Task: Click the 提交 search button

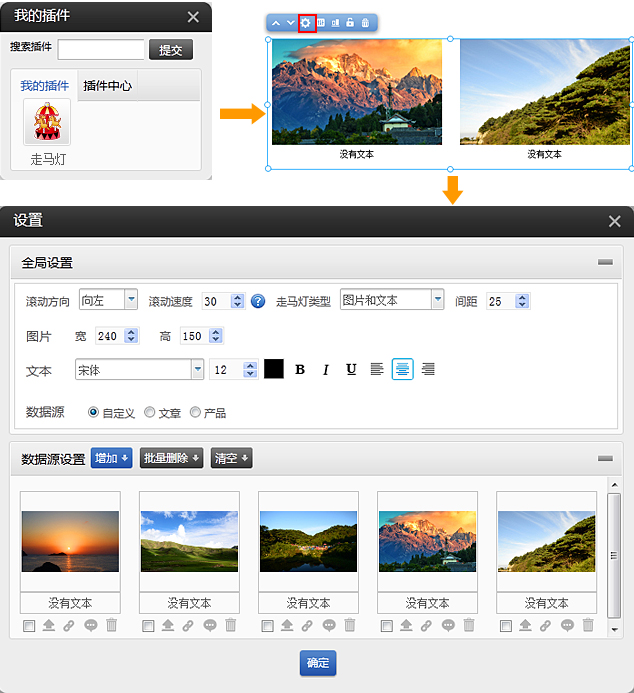Action: [x=171, y=50]
